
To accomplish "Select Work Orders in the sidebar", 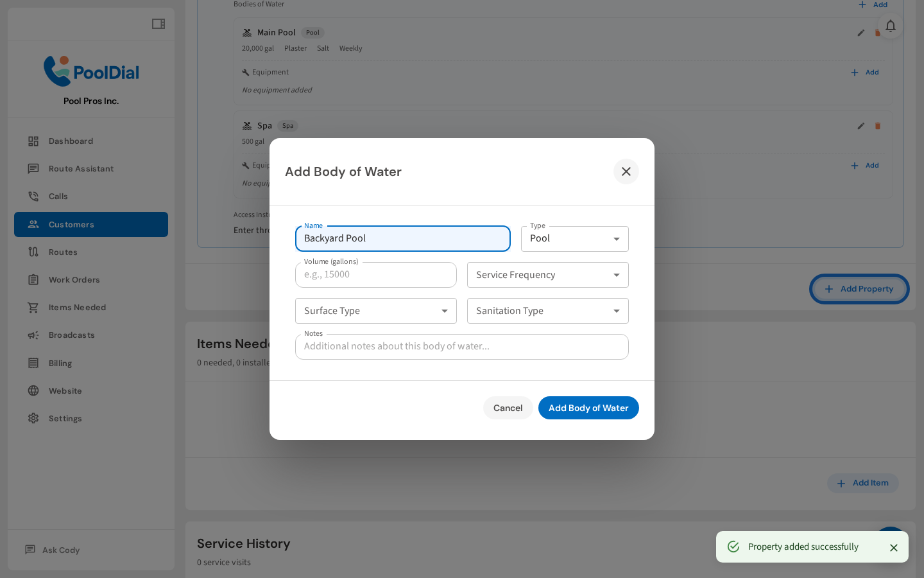I will [75, 279].
